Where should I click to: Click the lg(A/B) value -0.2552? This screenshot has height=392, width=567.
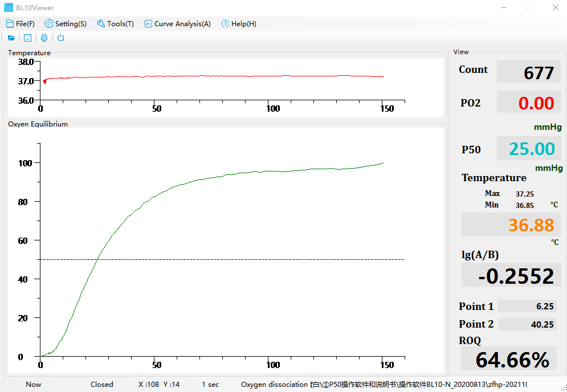point(511,275)
